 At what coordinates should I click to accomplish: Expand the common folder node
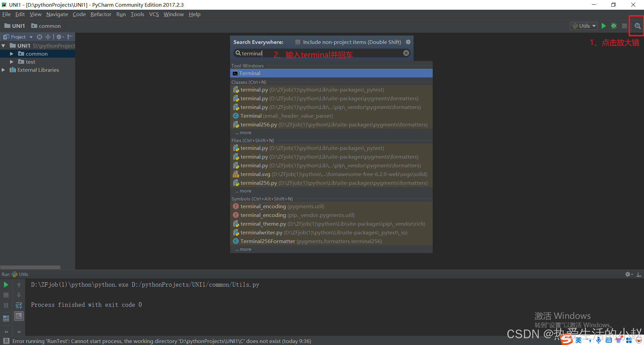(x=12, y=54)
